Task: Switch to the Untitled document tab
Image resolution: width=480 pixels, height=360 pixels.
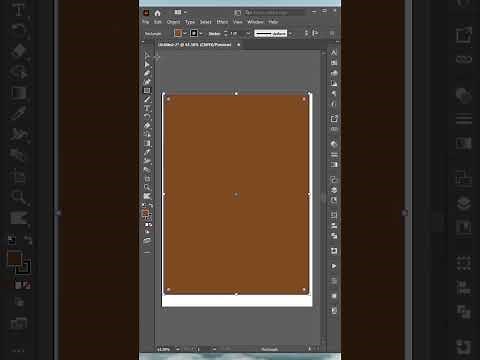Action: tap(195, 45)
